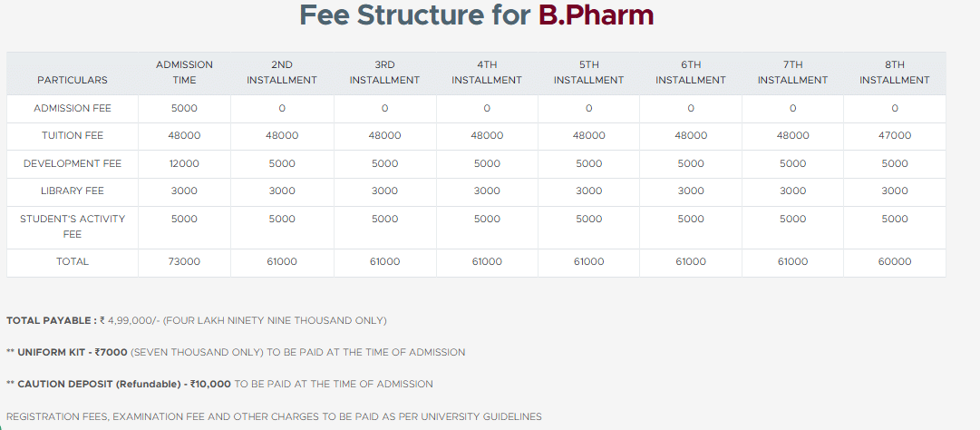Viewport: 980px width, 430px height.
Task: Click the Development Fee row label
Action: point(73,163)
